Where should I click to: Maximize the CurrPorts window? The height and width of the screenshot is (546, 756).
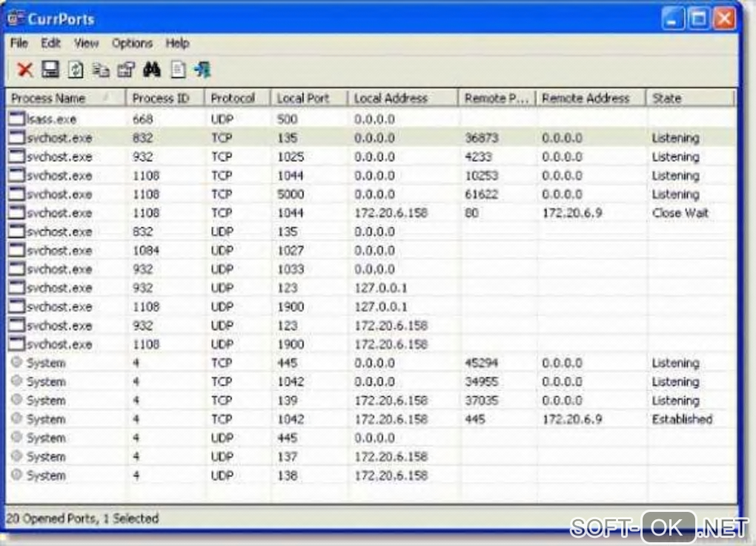pos(698,19)
